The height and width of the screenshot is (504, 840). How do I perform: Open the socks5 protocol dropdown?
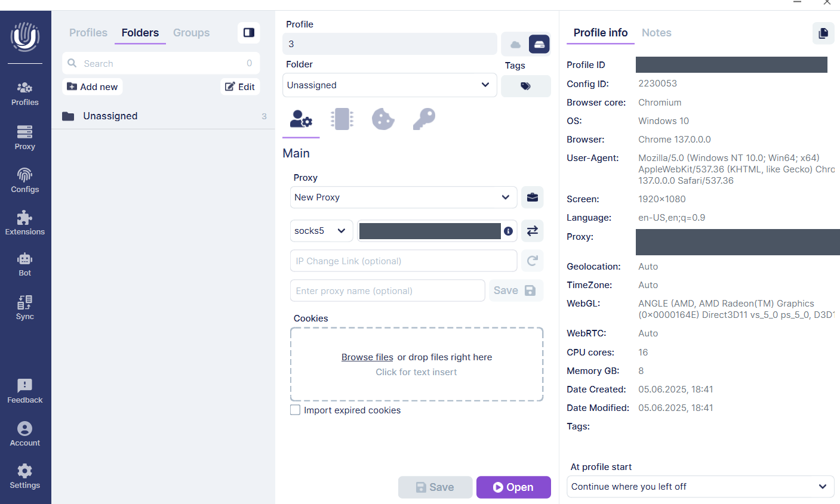pos(321,231)
